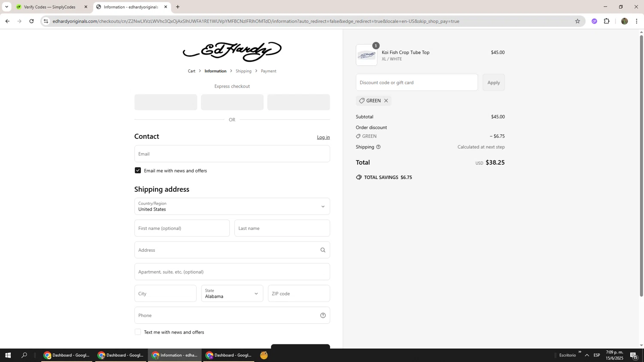
Task: Focus the Email input field
Action: click(232, 154)
